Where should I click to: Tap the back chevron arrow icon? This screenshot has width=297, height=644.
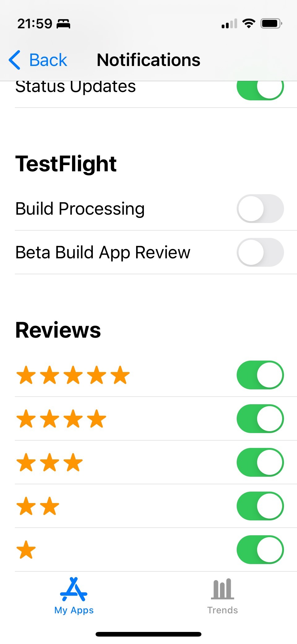click(x=15, y=60)
